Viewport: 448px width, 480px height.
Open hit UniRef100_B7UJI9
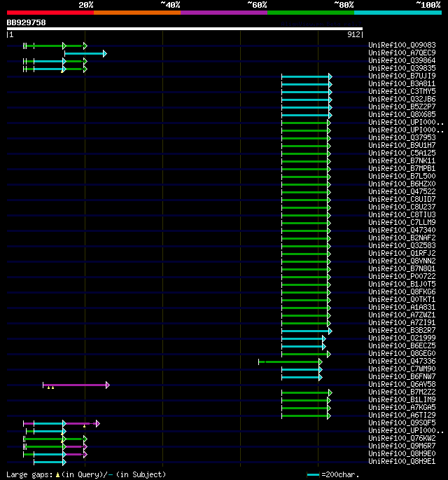click(x=402, y=76)
